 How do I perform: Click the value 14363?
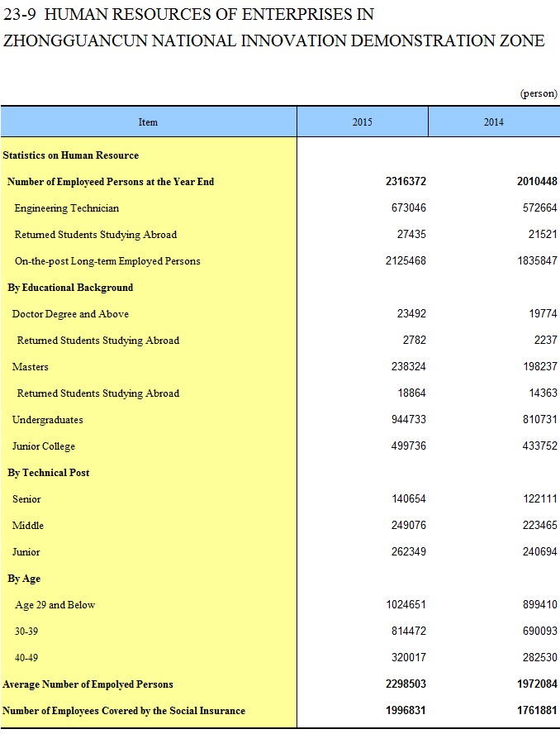point(543,393)
